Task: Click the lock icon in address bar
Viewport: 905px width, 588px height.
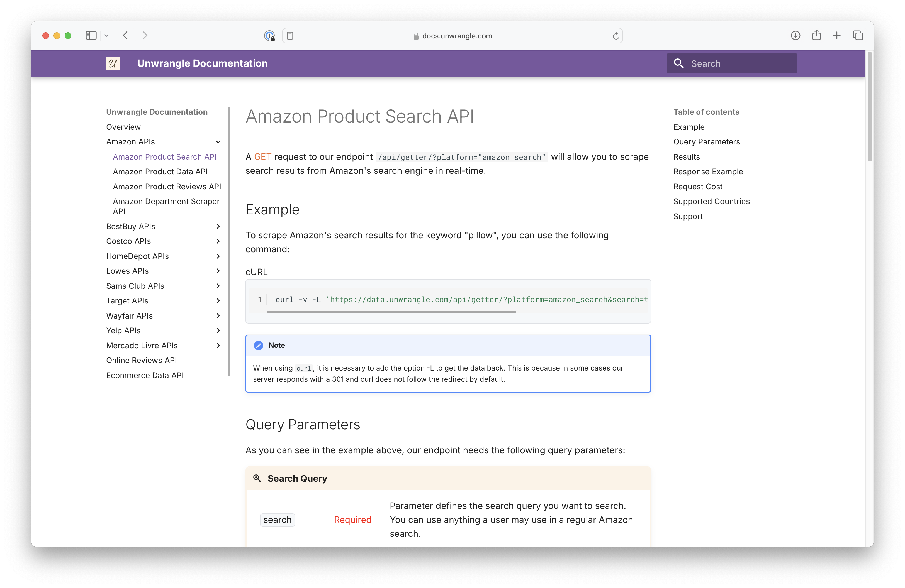Action: [416, 36]
